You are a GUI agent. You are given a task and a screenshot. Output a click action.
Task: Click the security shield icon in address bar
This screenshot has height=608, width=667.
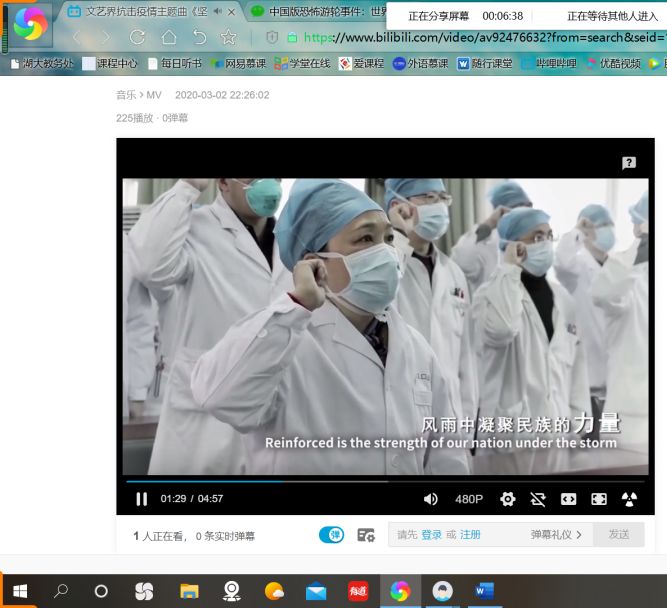click(272, 37)
